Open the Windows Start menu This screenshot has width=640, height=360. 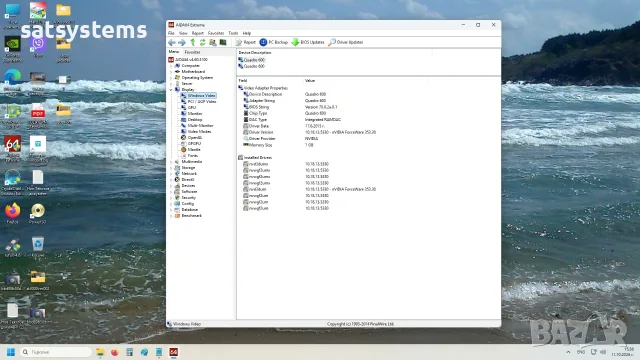11,352
